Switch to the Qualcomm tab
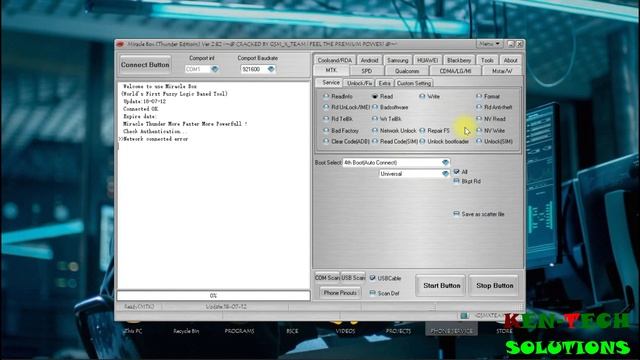This screenshot has width=640, height=360. pos(407,71)
